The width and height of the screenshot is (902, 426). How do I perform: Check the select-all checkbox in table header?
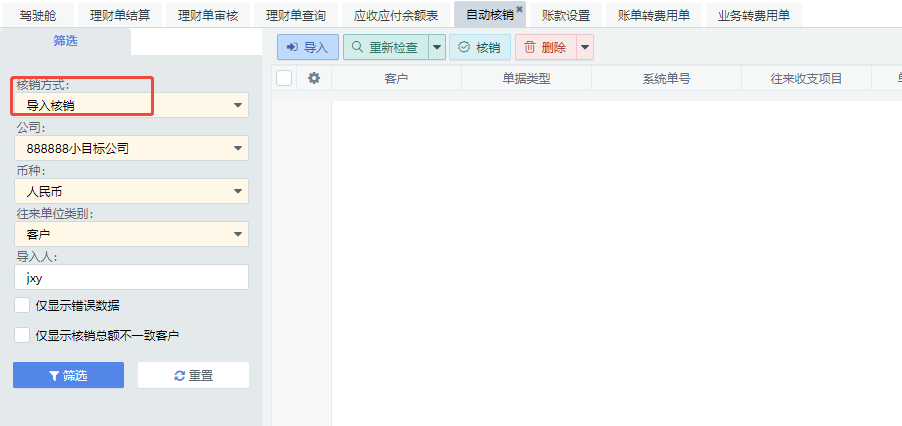[x=284, y=78]
